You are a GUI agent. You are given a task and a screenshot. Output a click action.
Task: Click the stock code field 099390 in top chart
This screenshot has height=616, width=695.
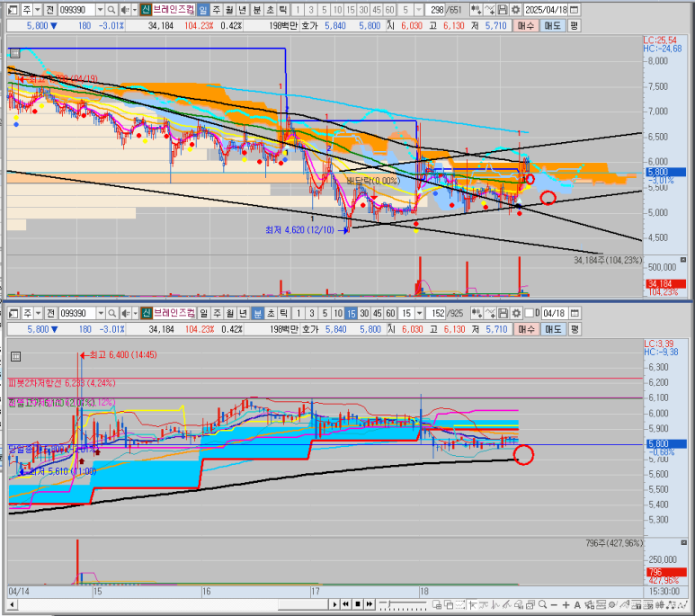[x=76, y=10]
